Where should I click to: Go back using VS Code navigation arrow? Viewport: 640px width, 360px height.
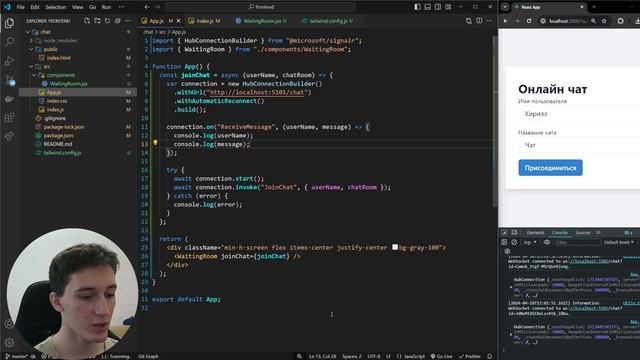[x=147, y=7]
